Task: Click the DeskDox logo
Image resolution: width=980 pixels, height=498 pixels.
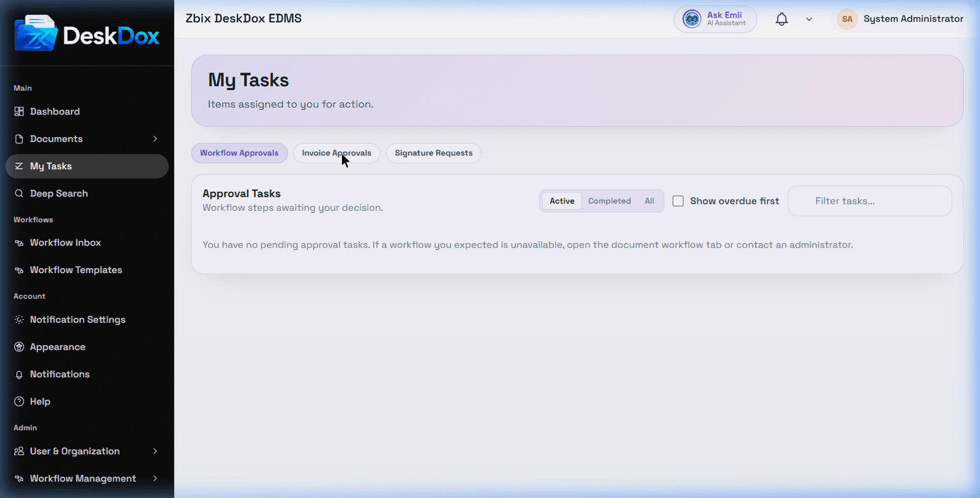Action: [x=87, y=33]
